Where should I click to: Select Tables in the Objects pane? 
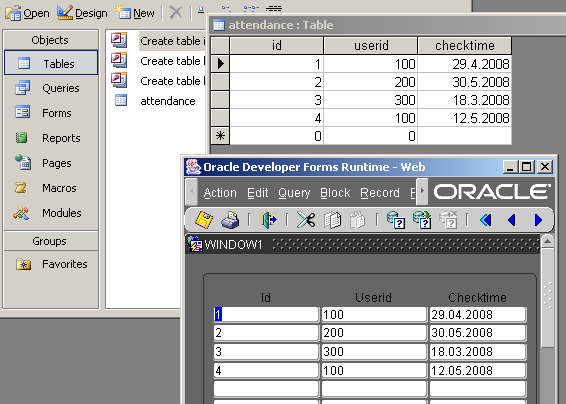pyautogui.click(x=51, y=63)
